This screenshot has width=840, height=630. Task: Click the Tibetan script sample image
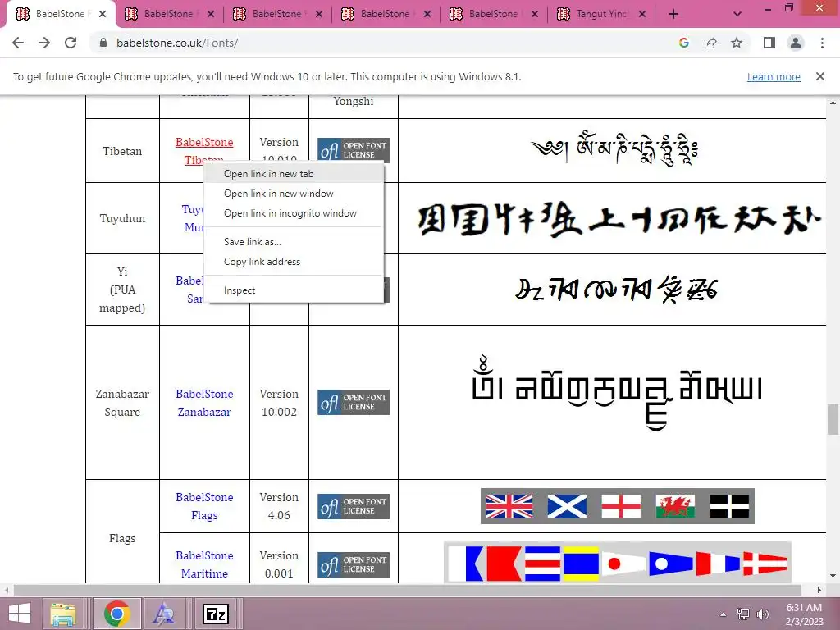(x=614, y=148)
